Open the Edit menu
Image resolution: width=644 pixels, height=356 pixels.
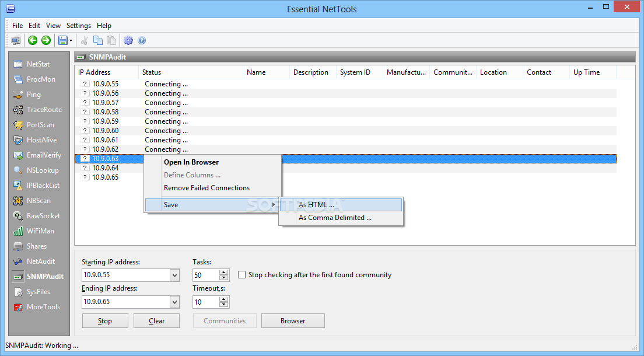click(x=34, y=26)
